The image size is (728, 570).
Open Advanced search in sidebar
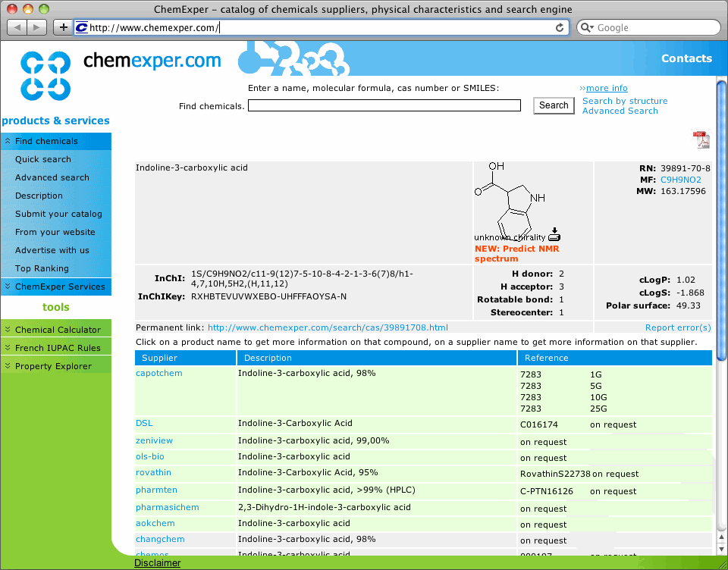tap(52, 177)
